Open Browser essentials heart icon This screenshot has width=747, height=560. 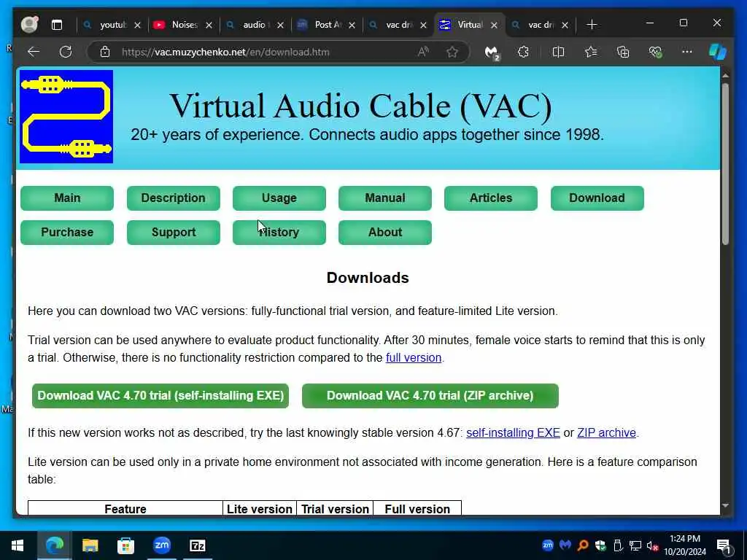[x=656, y=52]
